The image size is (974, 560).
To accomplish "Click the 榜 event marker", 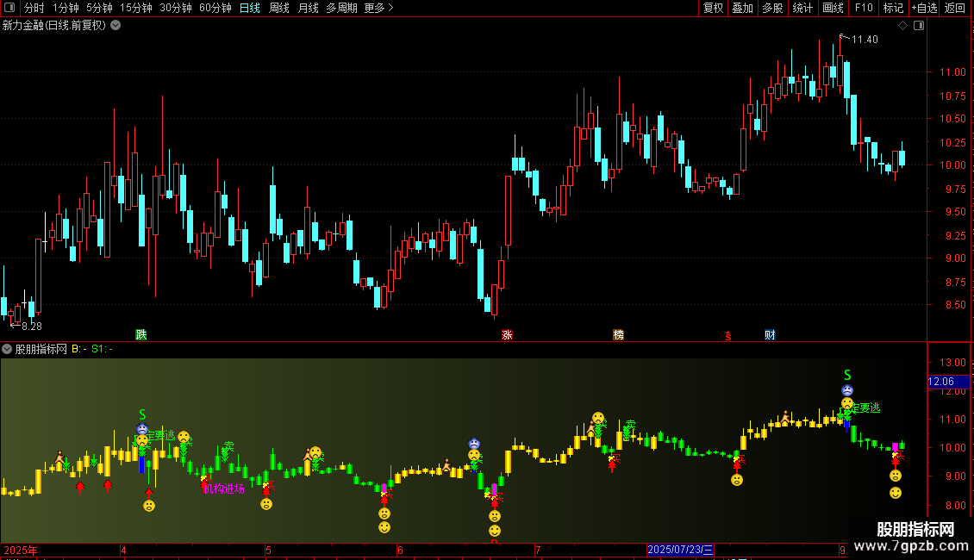I will (x=618, y=334).
